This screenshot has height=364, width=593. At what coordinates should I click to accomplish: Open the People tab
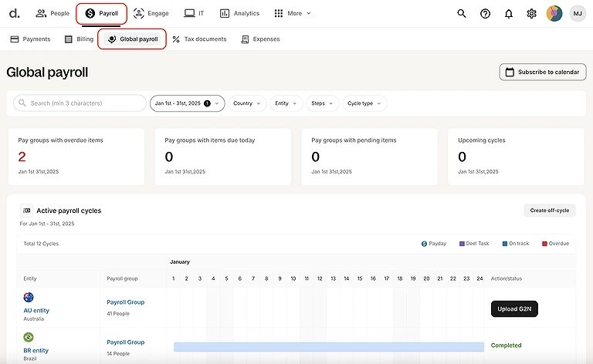coord(53,13)
